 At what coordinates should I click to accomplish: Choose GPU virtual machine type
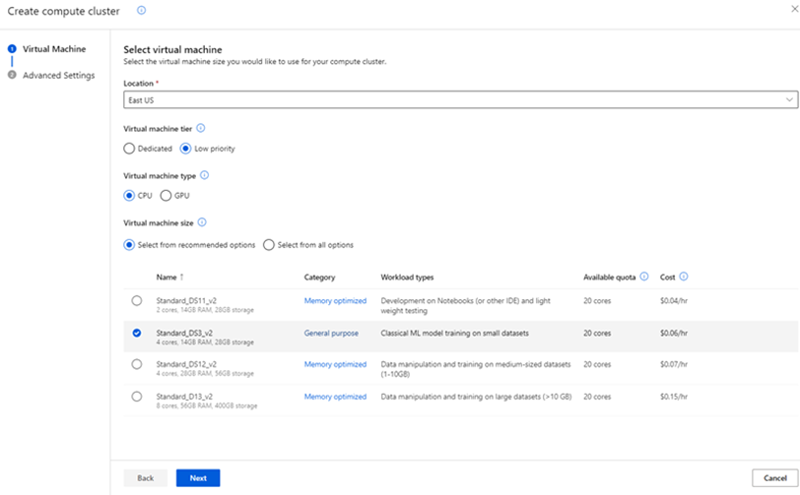coord(166,195)
